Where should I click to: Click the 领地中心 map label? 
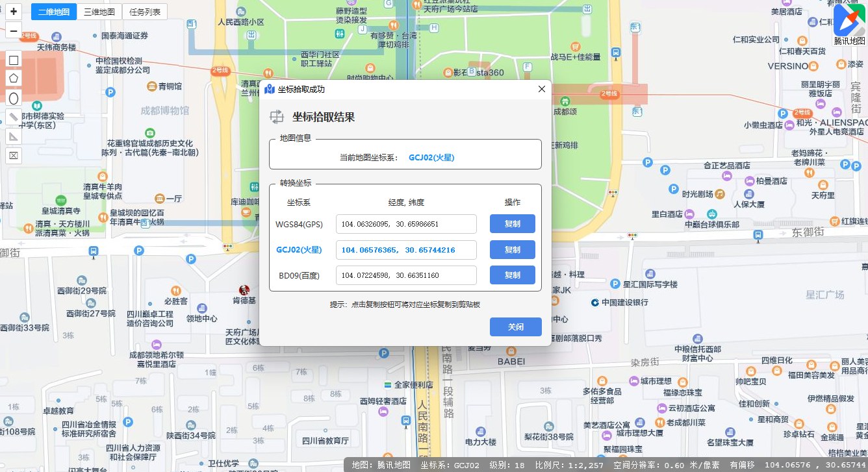(202, 319)
